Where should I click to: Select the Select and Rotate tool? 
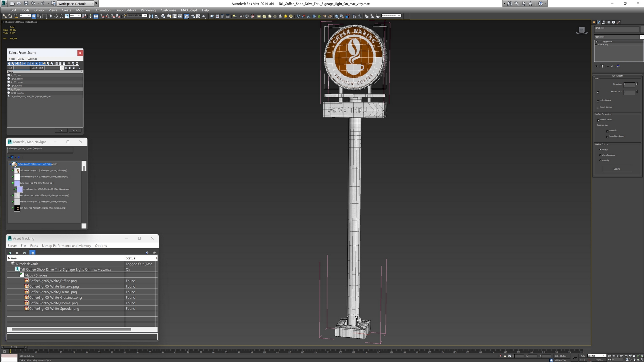pyautogui.click(x=61, y=16)
